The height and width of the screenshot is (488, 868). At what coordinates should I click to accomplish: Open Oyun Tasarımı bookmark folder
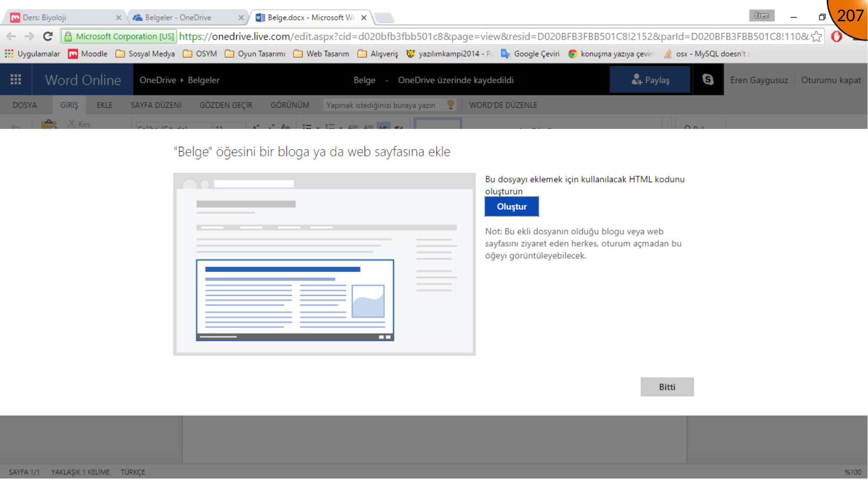(255, 54)
